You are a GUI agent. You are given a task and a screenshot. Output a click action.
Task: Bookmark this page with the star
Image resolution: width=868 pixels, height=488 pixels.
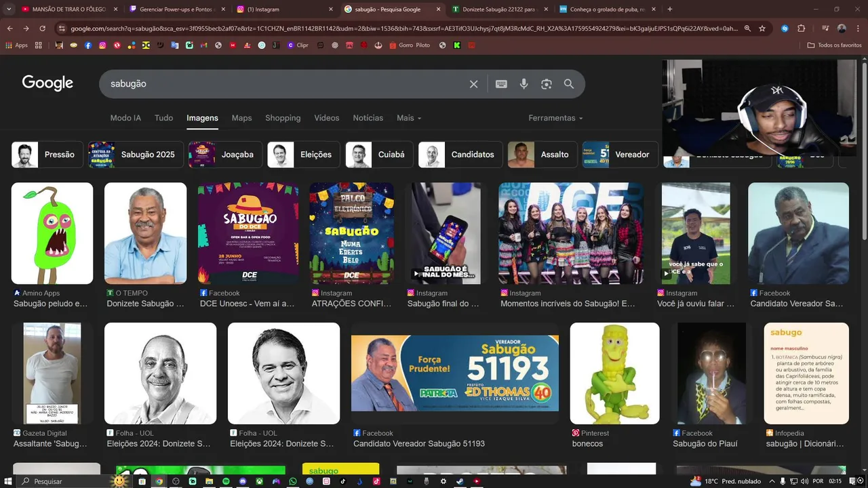762,28
